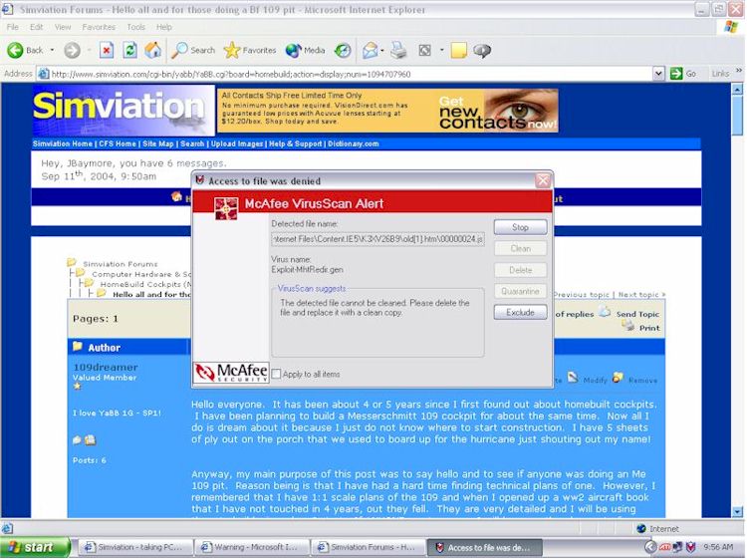Viewport: 747px width, 560px height.
Task: Open the Back button history dropdown arrow
Action: tap(51, 50)
